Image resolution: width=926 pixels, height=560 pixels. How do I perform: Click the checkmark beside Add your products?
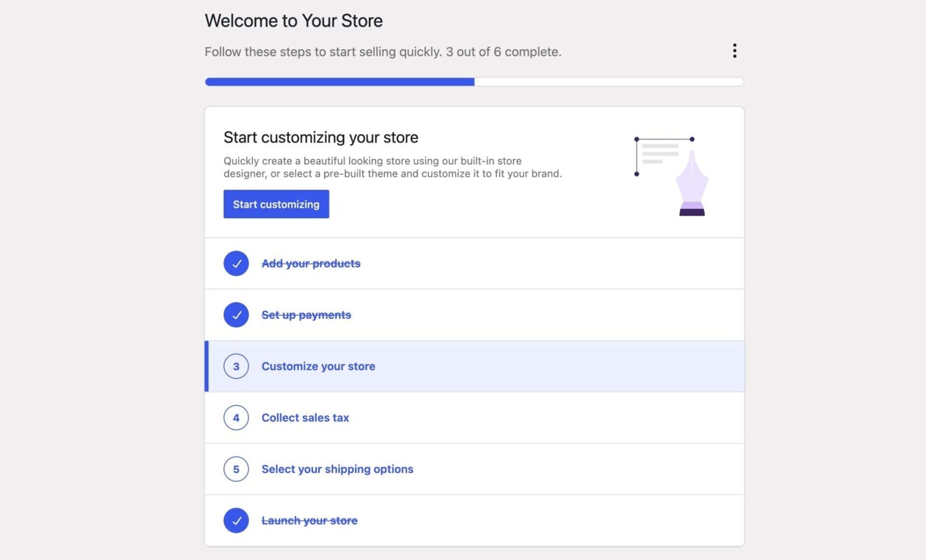coord(236,263)
